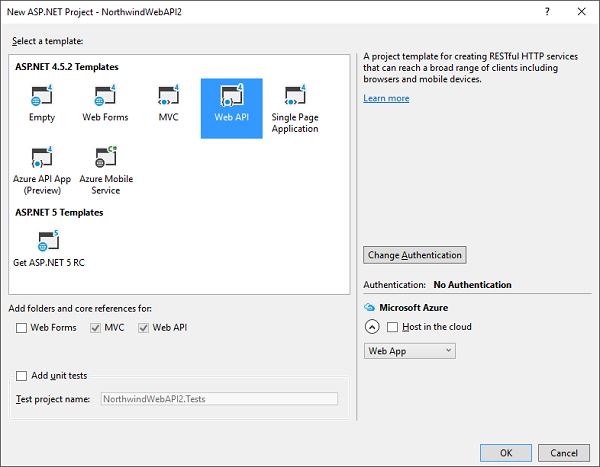
Task: Click the Get ASP.NET 5 RC icon
Action: (49, 241)
